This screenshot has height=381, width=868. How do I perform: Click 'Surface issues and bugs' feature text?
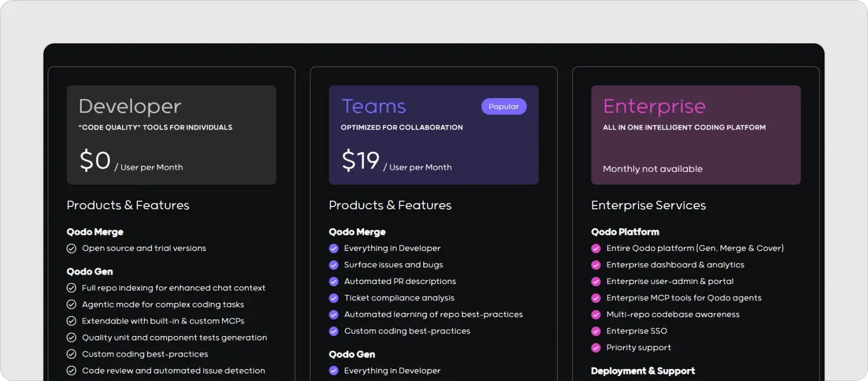coord(393,265)
